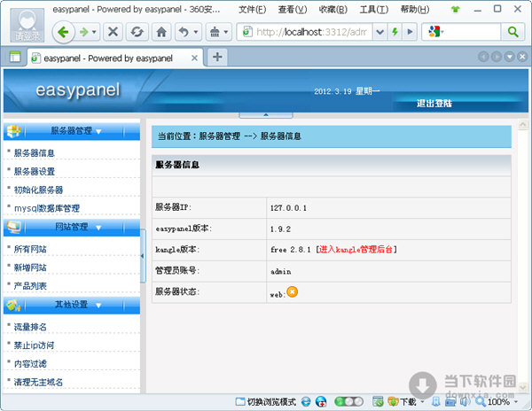This screenshot has height=411, width=532.
Task: Toggle the green status bar switch
Action: coord(348,402)
